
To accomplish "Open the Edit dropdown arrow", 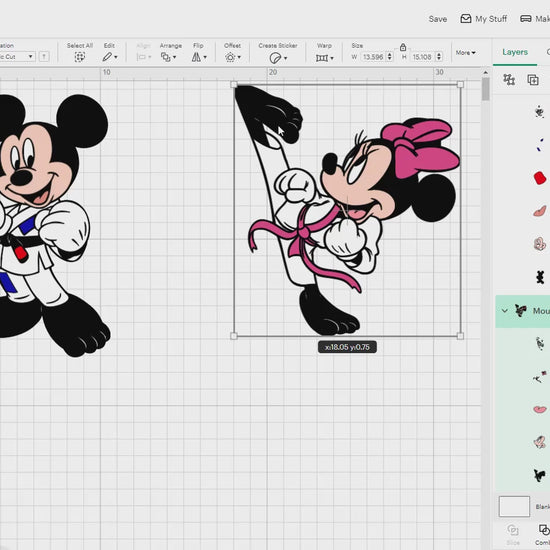I will pyautogui.click(x=116, y=57).
